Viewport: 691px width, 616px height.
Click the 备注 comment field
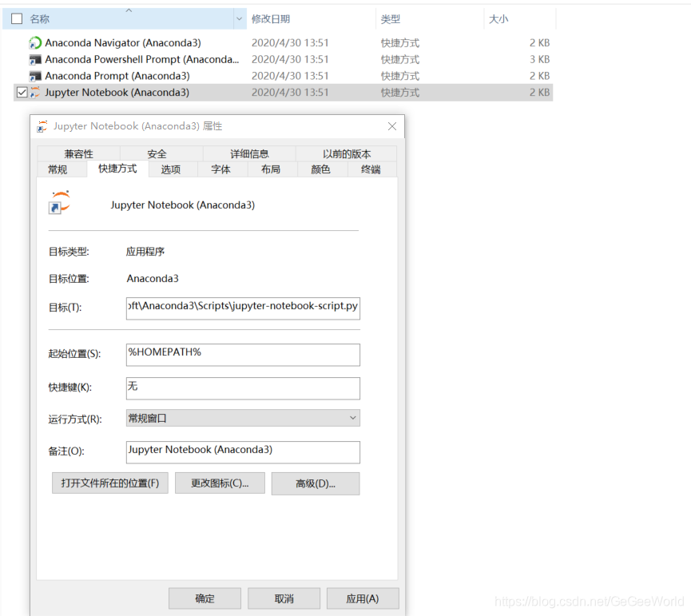[x=243, y=452]
